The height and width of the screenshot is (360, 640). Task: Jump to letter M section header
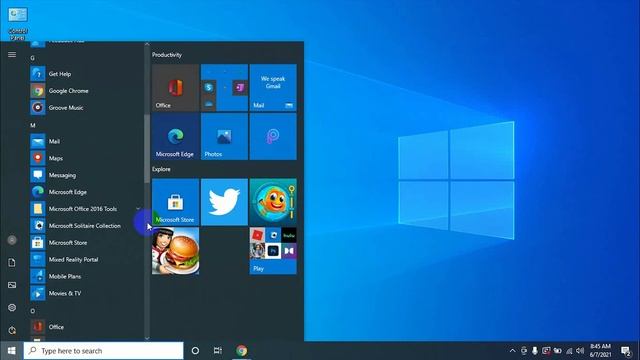[x=33, y=125]
